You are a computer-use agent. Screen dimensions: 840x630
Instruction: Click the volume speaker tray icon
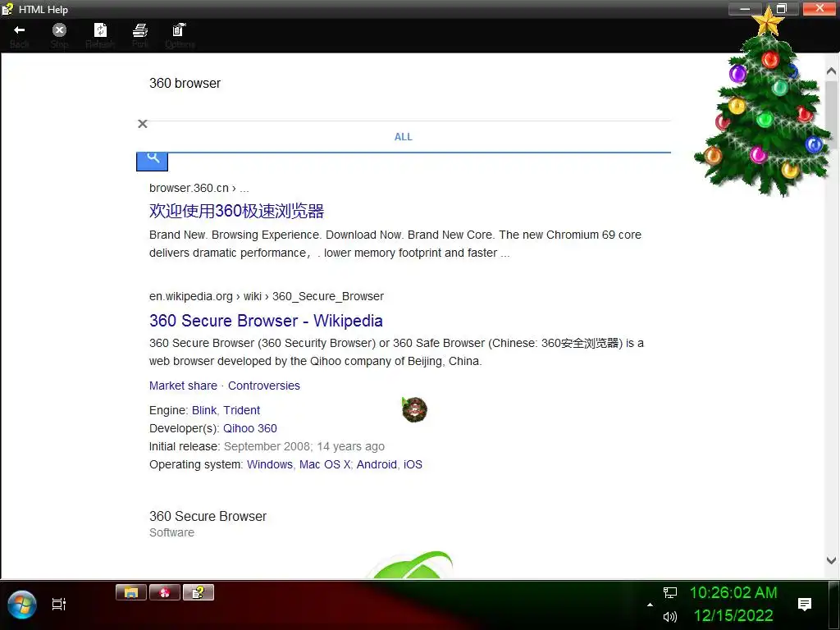[x=669, y=617]
